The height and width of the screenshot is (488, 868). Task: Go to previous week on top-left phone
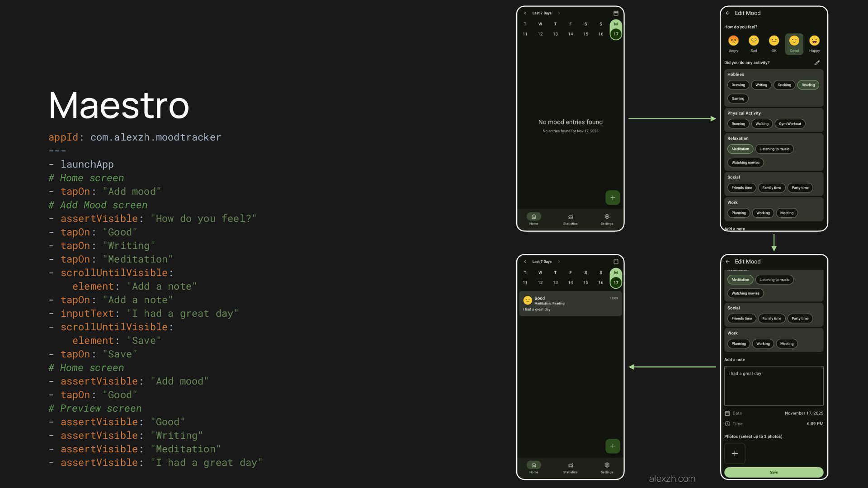click(525, 13)
